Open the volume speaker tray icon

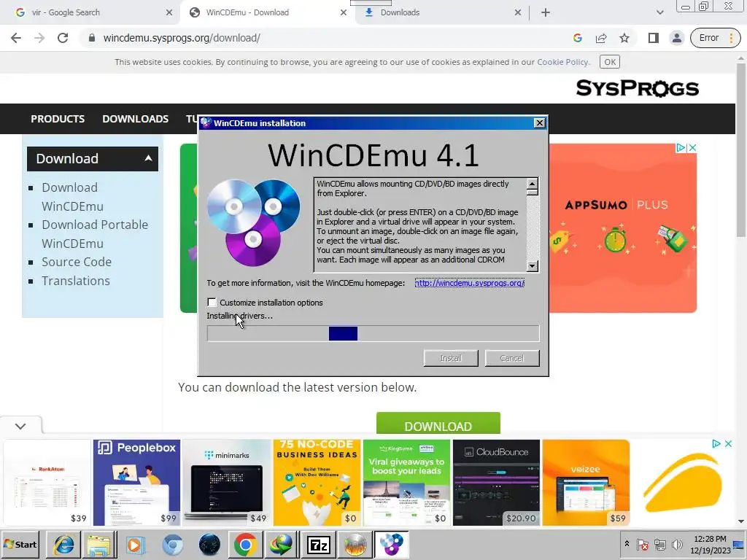[676, 544]
